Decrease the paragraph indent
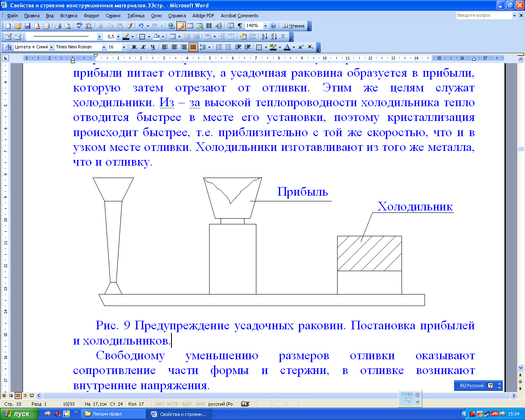 point(238,47)
